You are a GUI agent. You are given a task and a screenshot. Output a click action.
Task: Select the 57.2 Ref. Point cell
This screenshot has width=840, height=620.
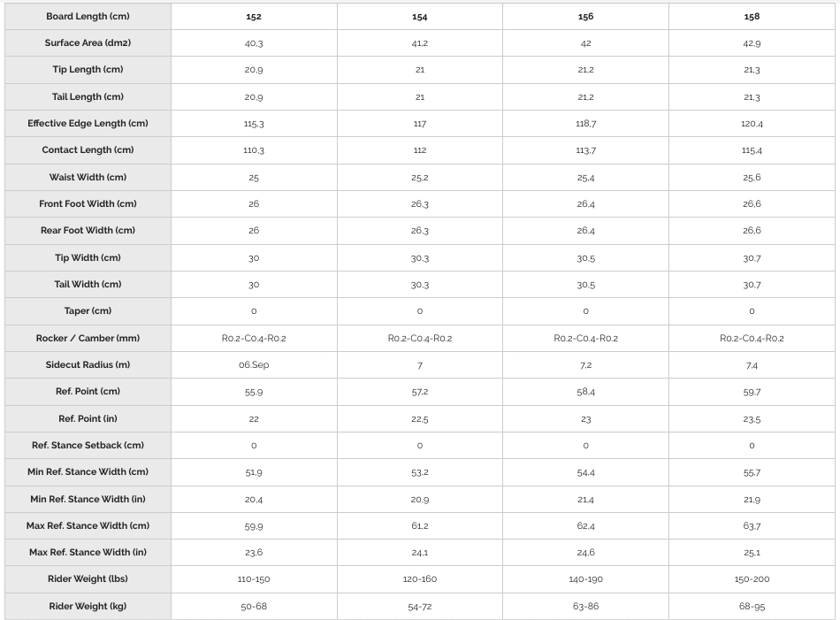pos(420,392)
